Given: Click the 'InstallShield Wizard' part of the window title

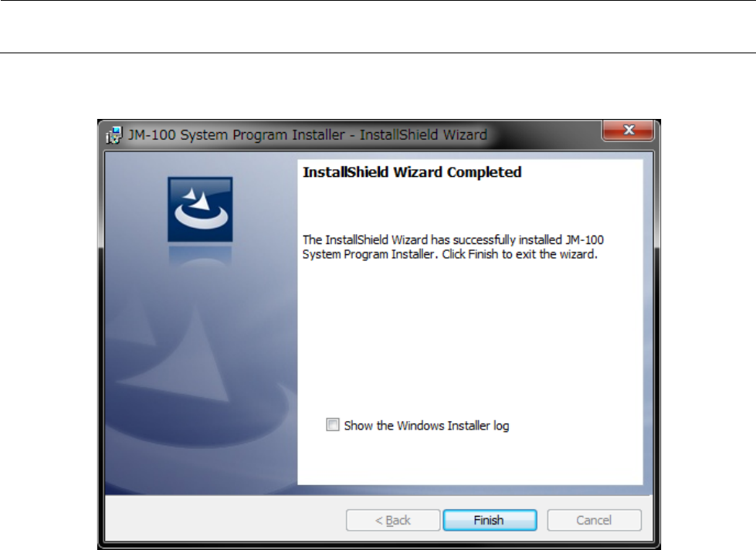Looking at the screenshot, I should click(423, 134).
